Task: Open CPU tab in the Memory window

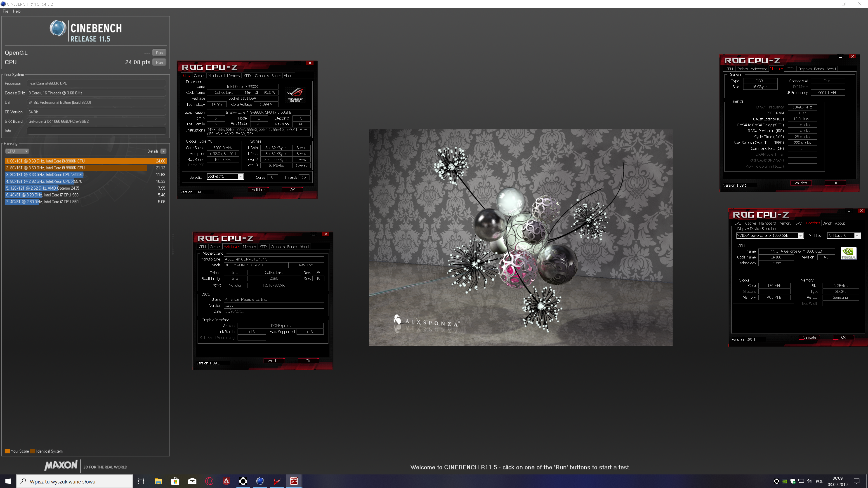Action: (729, 69)
